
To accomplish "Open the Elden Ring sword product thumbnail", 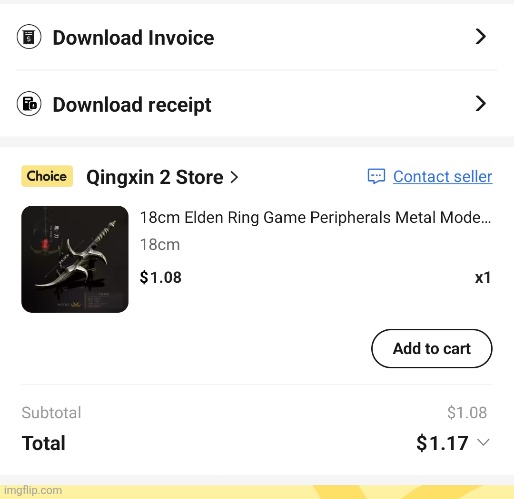I will 75,259.
